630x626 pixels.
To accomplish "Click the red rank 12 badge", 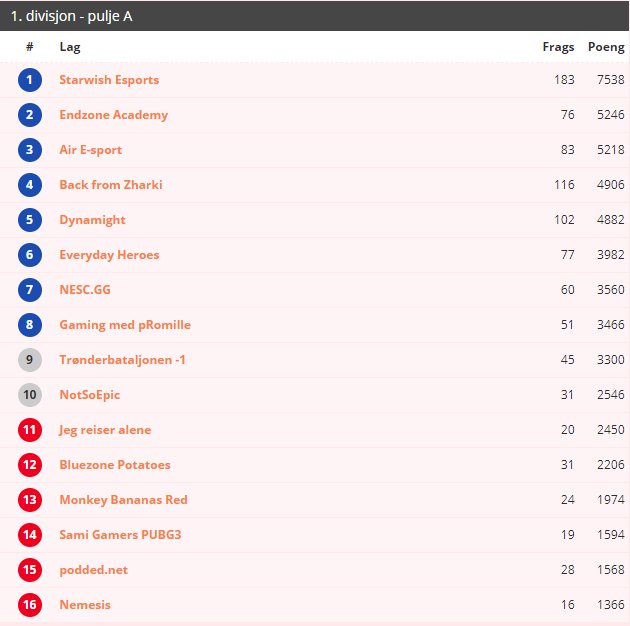I will [x=30, y=465].
